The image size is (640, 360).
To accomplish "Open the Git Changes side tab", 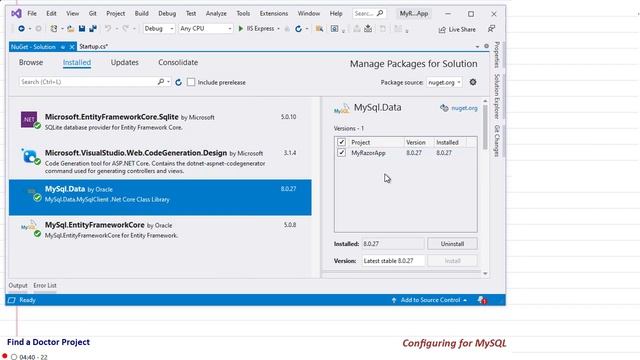I will click(497, 140).
